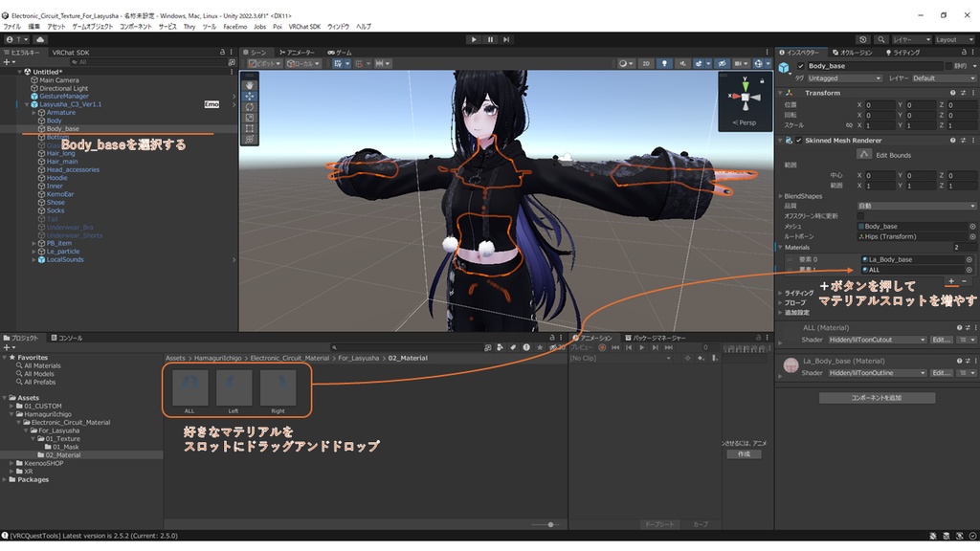Toggle hidden objects visibility eye icon
This screenshot has height=551, width=980.
tap(722, 63)
